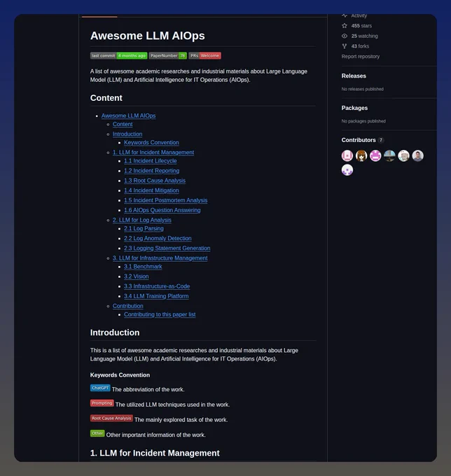This screenshot has width=451, height=476.
Task: Jump to 1.3 Root Cause Analysis
Action: (155, 181)
